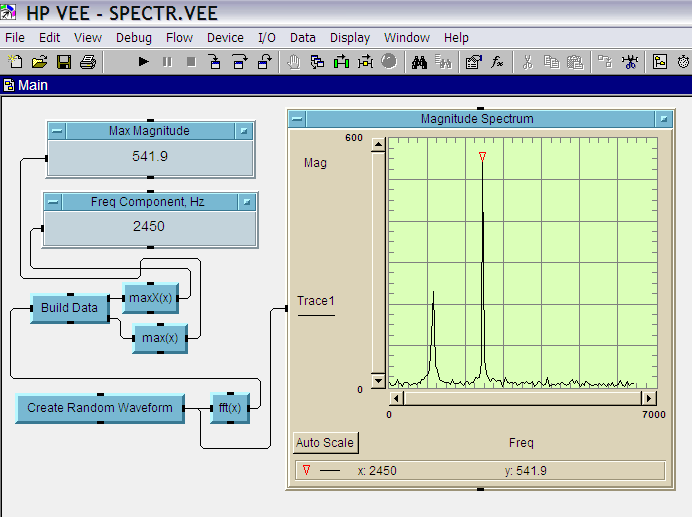Click the horizontal scroll left arrow on graph
Viewport: 692px width, 517px height.
pyautogui.click(x=396, y=398)
